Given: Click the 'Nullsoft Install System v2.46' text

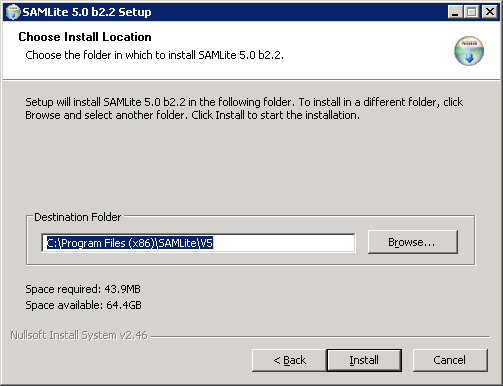Looking at the screenshot, I should click(x=79, y=335).
